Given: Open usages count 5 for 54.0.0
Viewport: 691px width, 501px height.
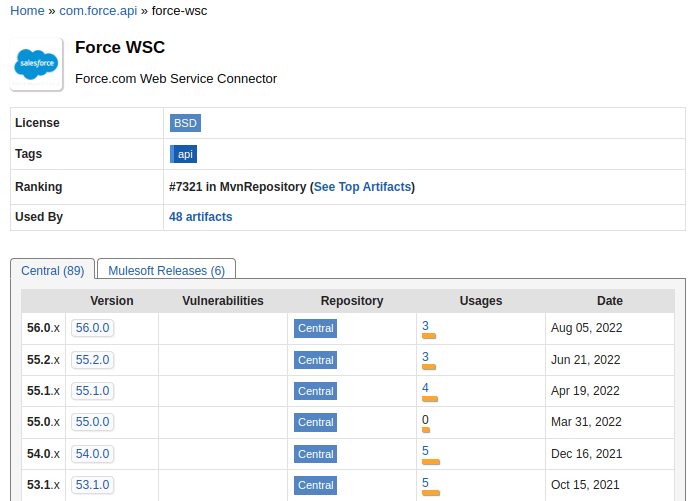Looking at the screenshot, I should pyautogui.click(x=425, y=451).
